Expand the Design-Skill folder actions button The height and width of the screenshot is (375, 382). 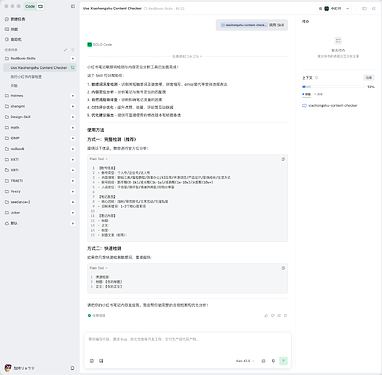point(73,117)
